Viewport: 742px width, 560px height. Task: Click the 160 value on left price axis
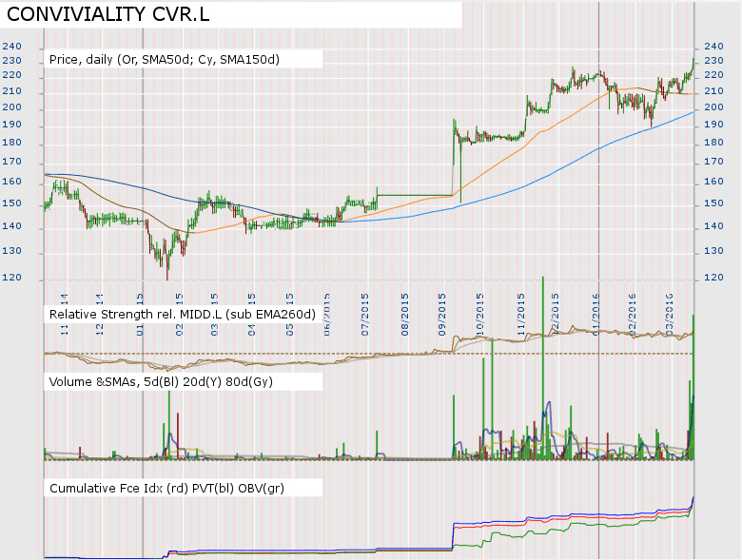point(11,182)
